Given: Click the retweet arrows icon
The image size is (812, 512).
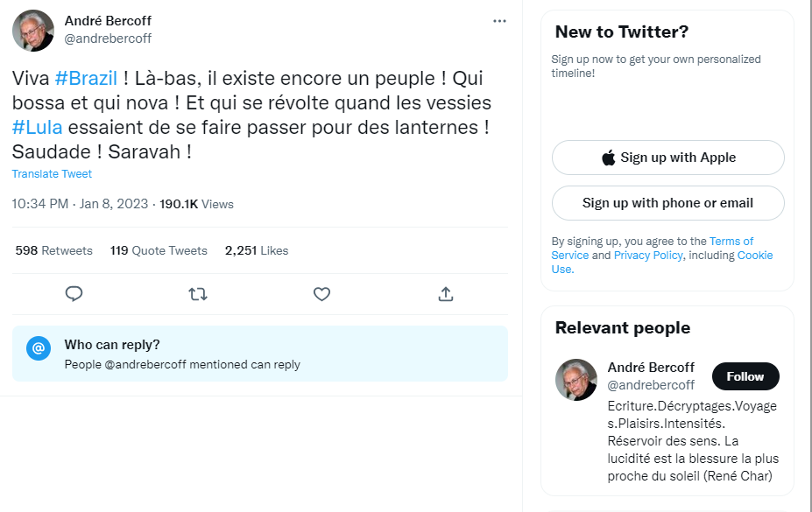Looking at the screenshot, I should (x=198, y=294).
